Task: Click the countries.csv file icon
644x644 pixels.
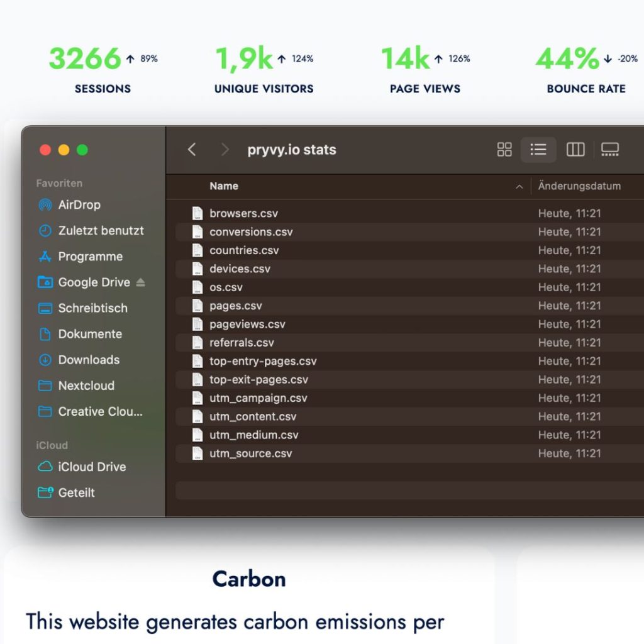Action: 197,250
